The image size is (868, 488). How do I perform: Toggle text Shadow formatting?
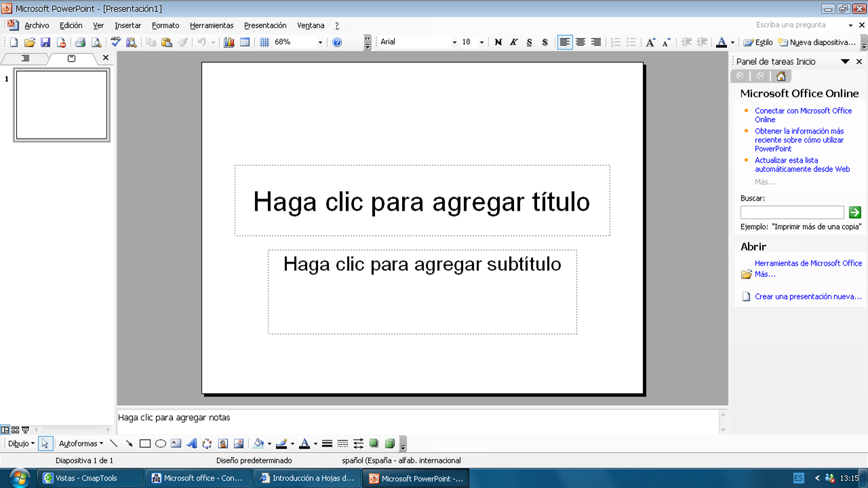[545, 42]
